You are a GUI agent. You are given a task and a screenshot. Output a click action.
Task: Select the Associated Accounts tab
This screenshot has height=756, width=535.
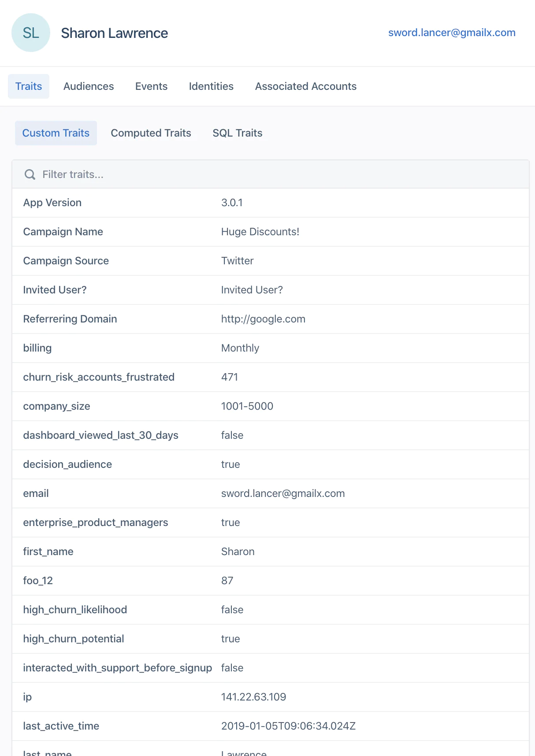coord(305,86)
